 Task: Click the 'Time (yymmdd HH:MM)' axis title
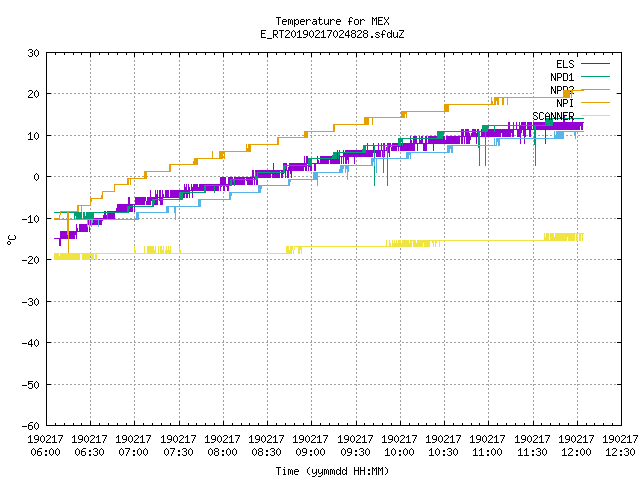tap(332, 471)
